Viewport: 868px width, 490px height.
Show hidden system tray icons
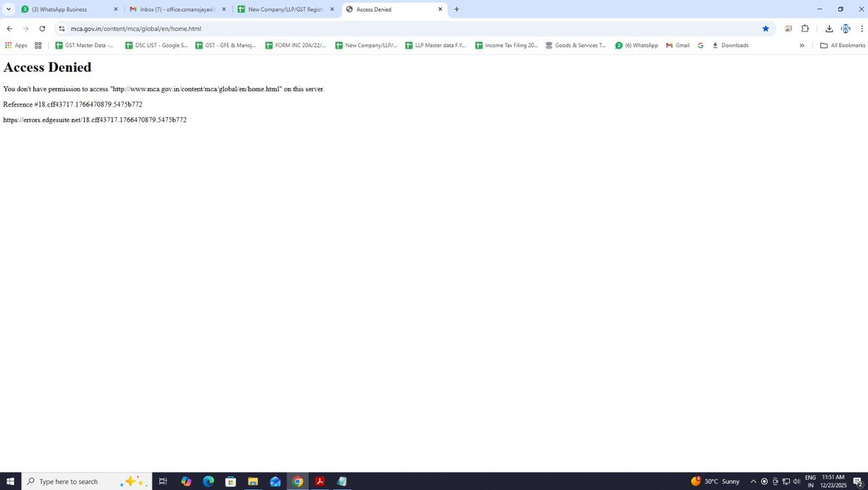[753, 481]
